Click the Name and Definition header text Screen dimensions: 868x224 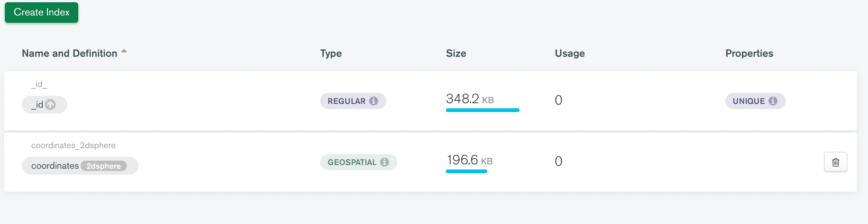(69, 53)
